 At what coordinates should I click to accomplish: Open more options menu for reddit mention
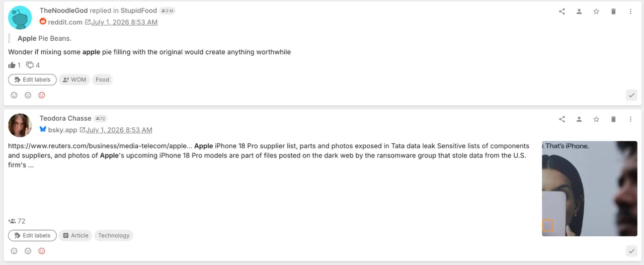coord(630,12)
